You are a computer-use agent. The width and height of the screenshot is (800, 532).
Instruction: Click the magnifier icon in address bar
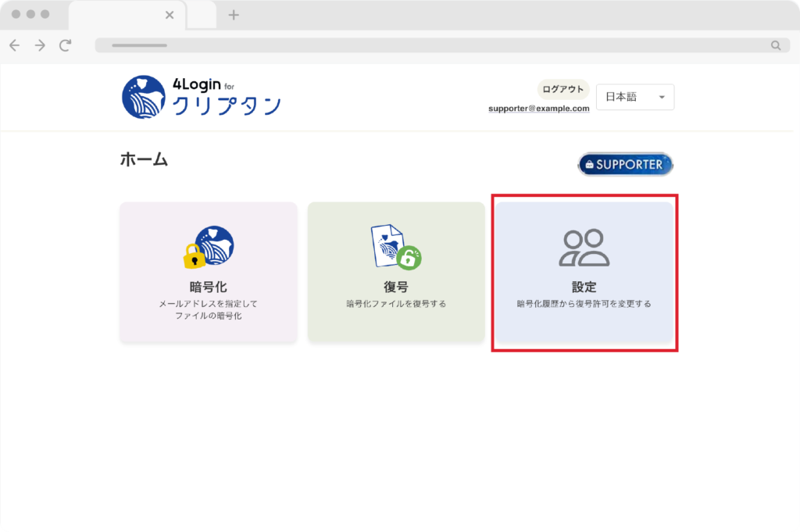pos(775,45)
